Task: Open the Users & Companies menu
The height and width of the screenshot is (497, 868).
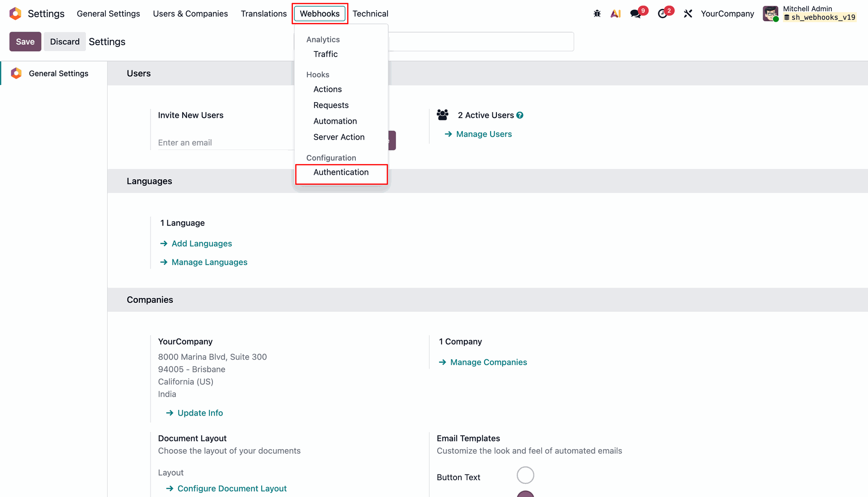Action: click(190, 14)
